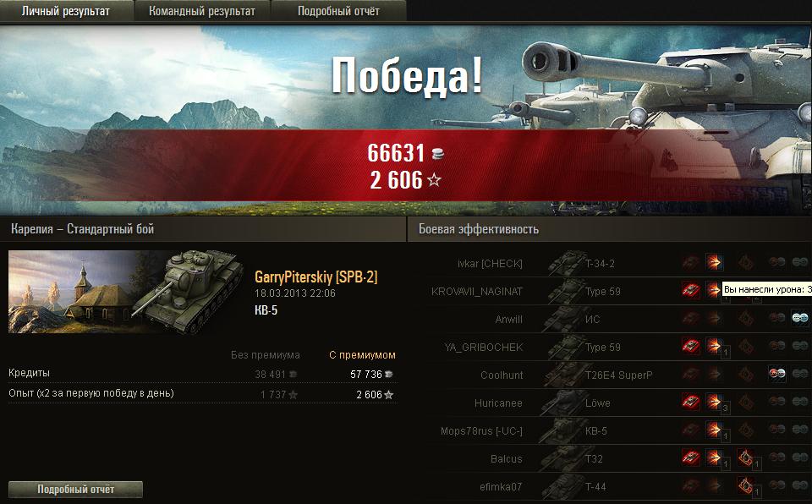
Task: Click the КВ-5 tank thumbnail image
Action: [x=126, y=292]
